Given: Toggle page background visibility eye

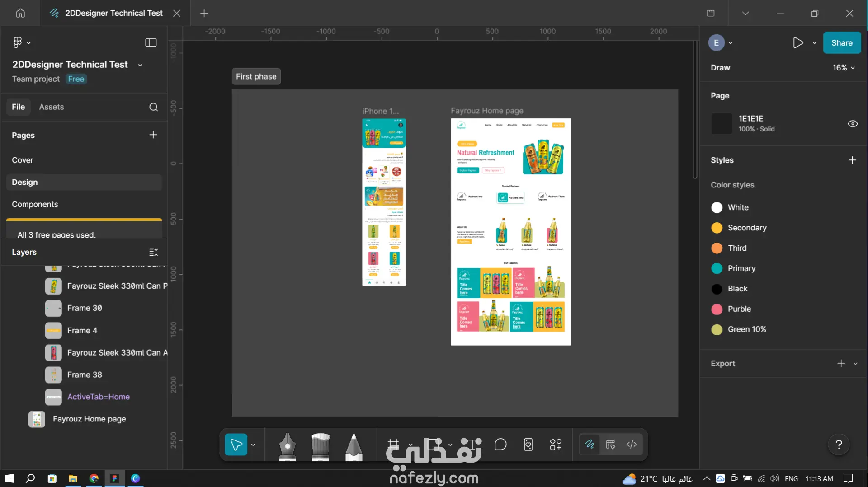Looking at the screenshot, I should click(853, 124).
